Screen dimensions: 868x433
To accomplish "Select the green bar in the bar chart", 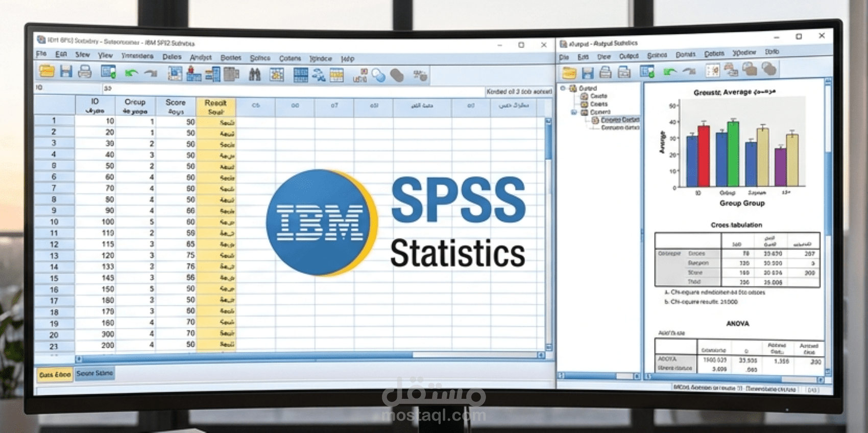I will pos(733,153).
